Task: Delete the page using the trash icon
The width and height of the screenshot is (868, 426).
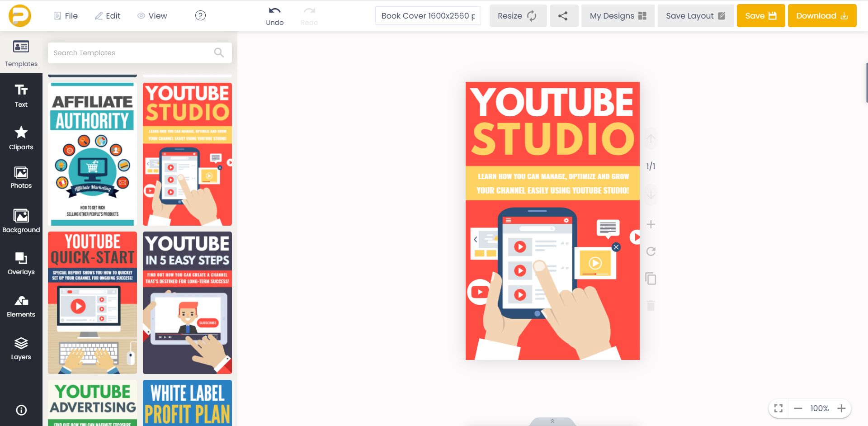Action: point(651,306)
